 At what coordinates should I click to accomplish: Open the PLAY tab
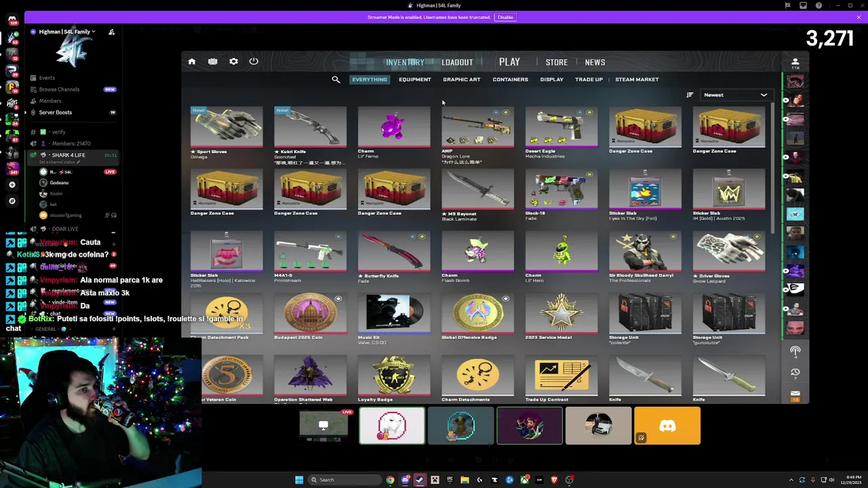coord(509,62)
